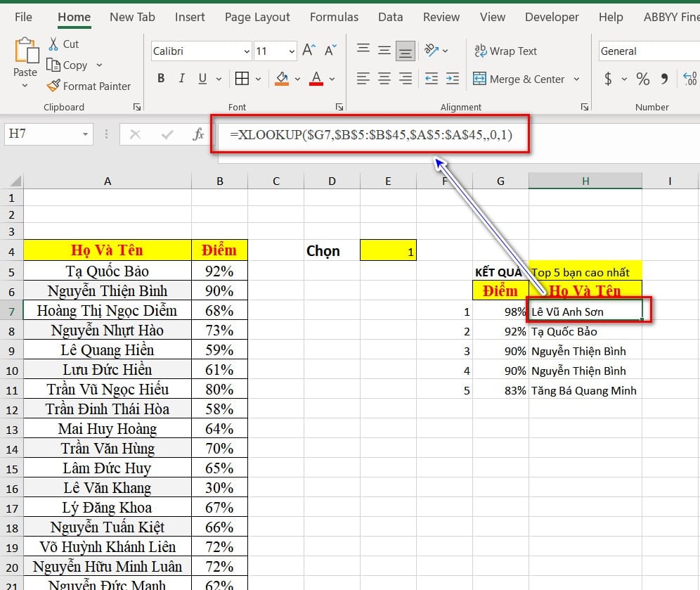Open the font size 11 dropdown

[292, 51]
